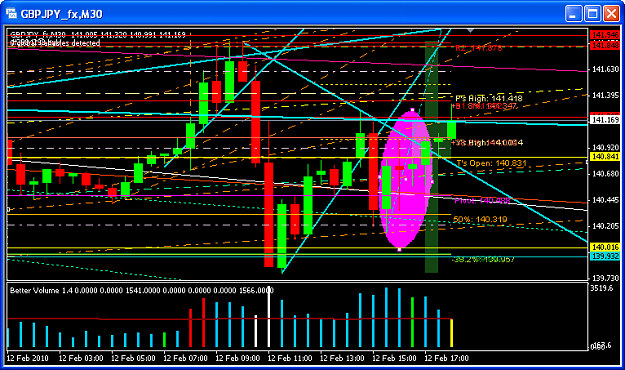This screenshot has height=370, width=625.
Task: Click the yellow price label 140.841
Action: [x=605, y=157]
